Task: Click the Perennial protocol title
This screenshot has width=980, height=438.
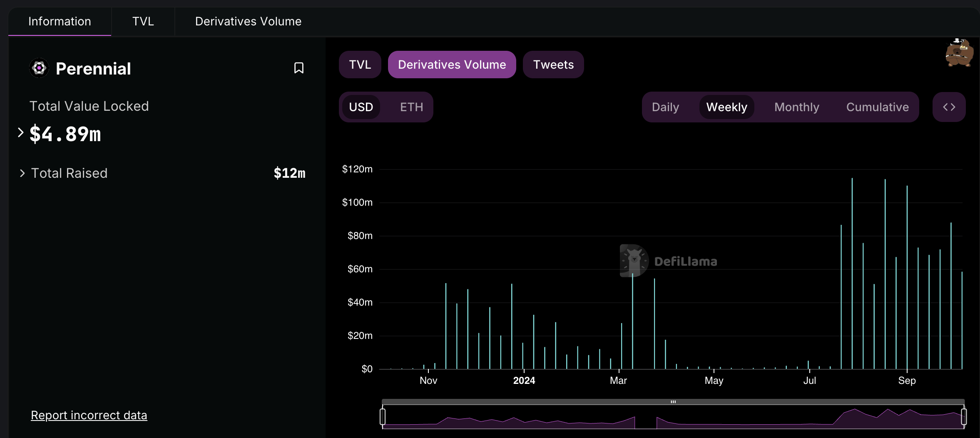Action: [93, 69]
